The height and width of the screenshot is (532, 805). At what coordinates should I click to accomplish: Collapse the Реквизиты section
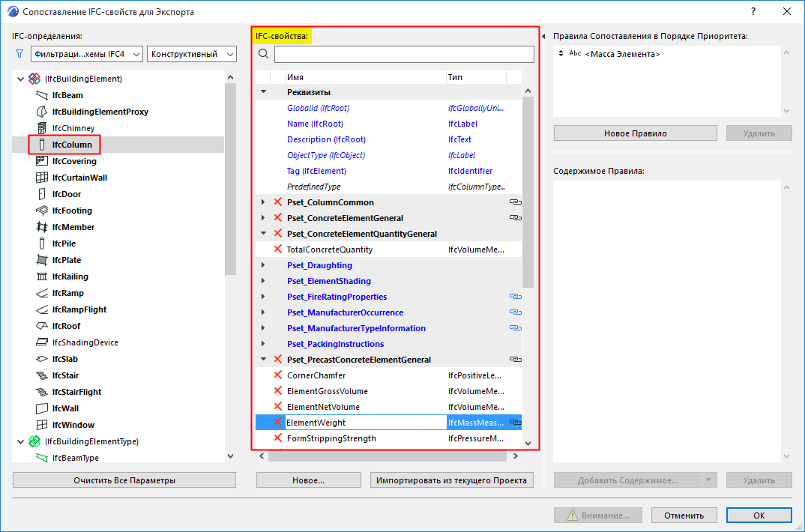pyautogui.click(x=263, y=92)
